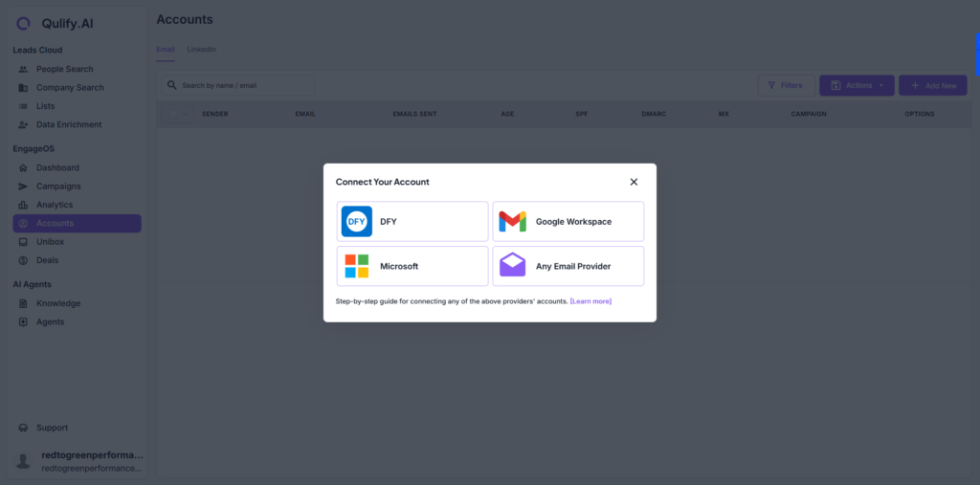The image size is (980, 485).
Task: Expand the Actions dropdown
Action: tap(857, 86)
